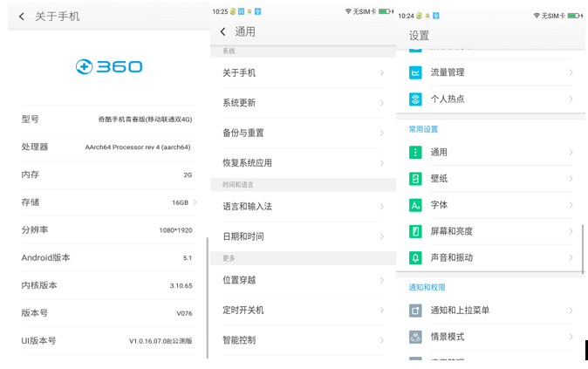Tap the 声音和振动 bell icon
The image size is (588, 369).
(x=415, y=257)
